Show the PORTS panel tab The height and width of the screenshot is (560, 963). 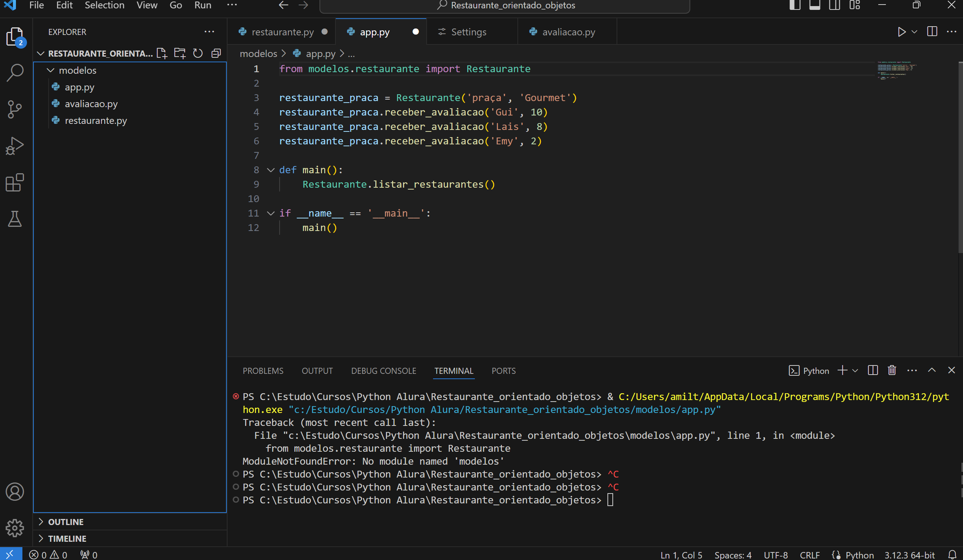pyautogui.click(x=503, y=370)
